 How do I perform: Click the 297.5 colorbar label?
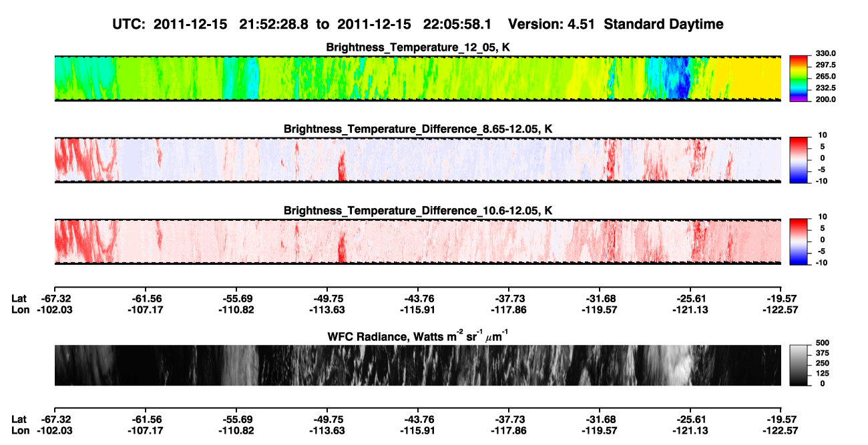[x=825, y=65]
